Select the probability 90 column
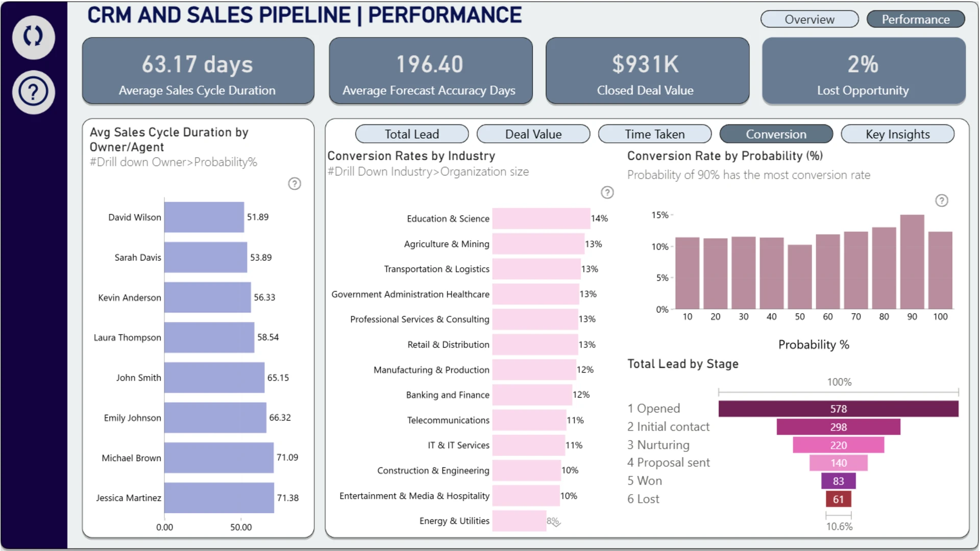Viewport: 980px width, 551px height. click(912, 262)
